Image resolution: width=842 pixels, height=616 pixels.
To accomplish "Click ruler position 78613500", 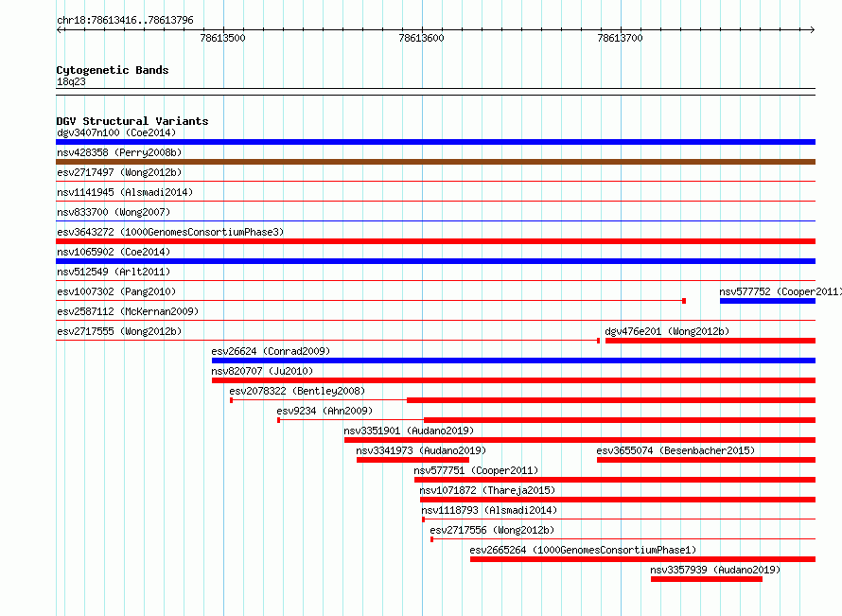I will click(x=222, y=38).
